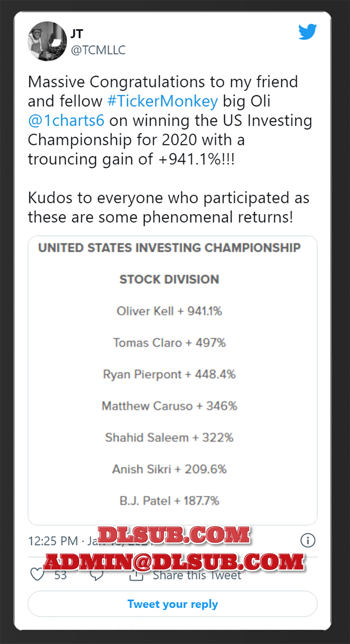This screenshot has height=644, width=350.
Task: Click the share upload arrow icon
Action: (x=136, y=575)
